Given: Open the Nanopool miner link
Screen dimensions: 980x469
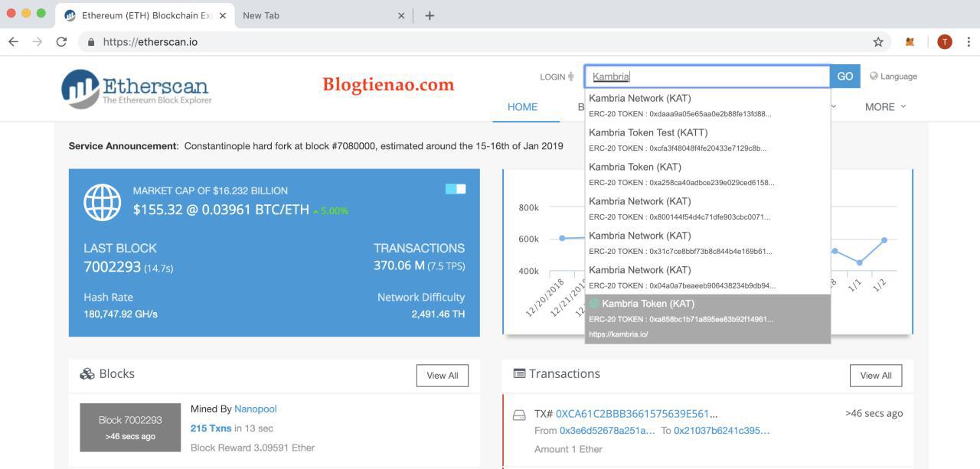Looking at the screenshot, I should (x=256, y=409).
